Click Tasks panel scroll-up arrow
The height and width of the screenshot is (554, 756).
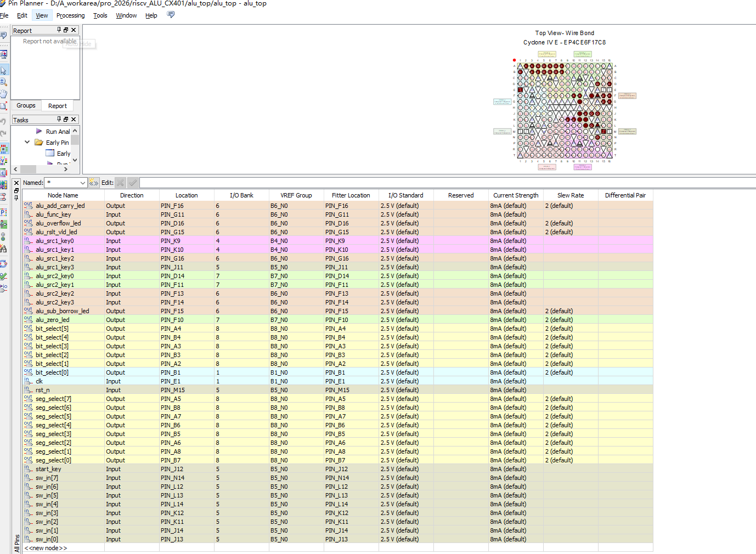[75, 131]
